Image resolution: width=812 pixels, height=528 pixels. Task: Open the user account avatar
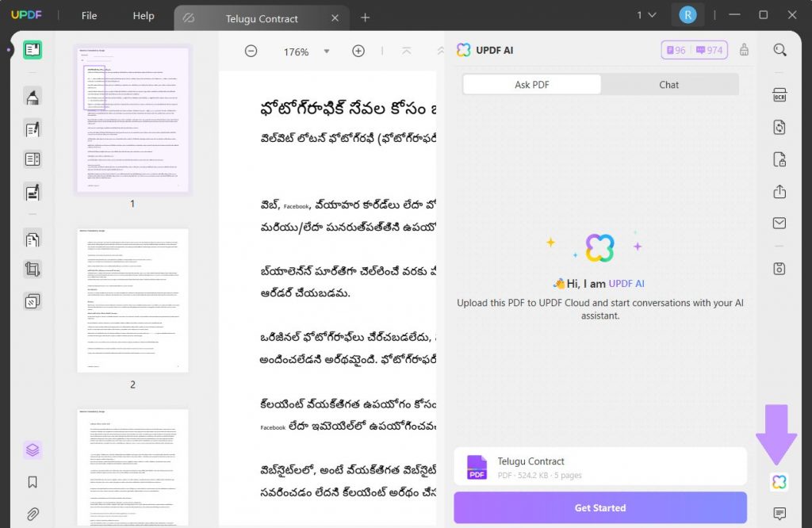(688, 14)
